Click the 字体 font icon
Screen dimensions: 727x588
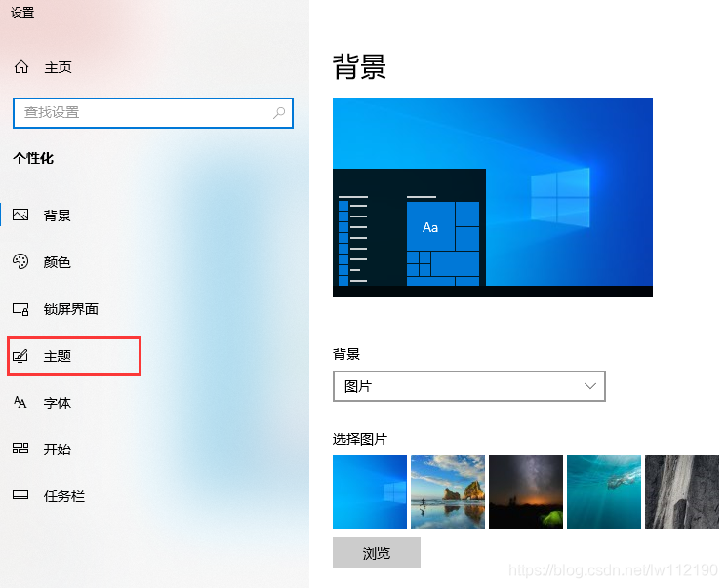tap(20, 402)
